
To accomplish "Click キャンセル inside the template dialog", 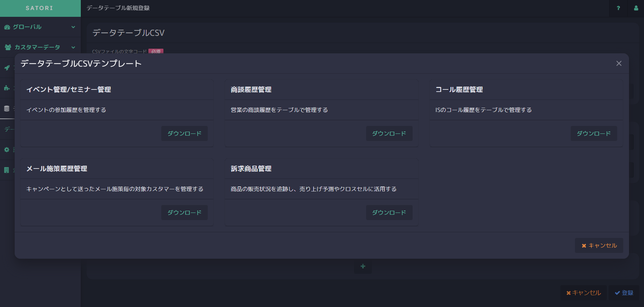I will click(599, 245).
